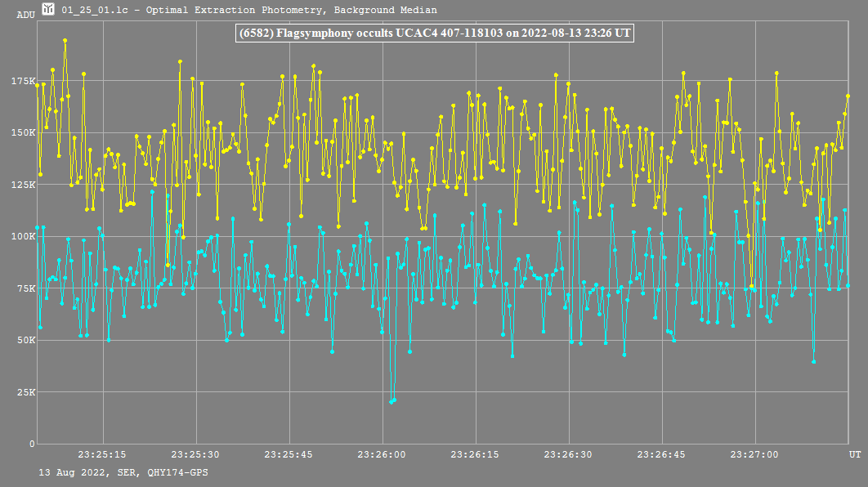Viewport: 868px width, 487px height.
Task: Select the 23:26:15 time axis tick
Action: (475, 453)
